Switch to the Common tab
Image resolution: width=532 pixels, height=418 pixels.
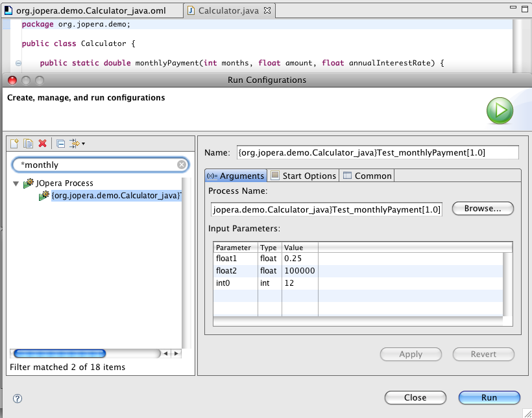[367, 176]
